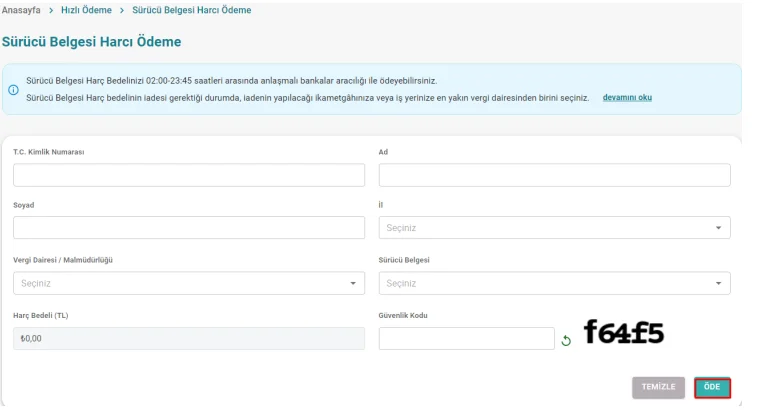Click the TEMİZLE button
Viewport: 758px width, 410px height.
click(658, 387)
